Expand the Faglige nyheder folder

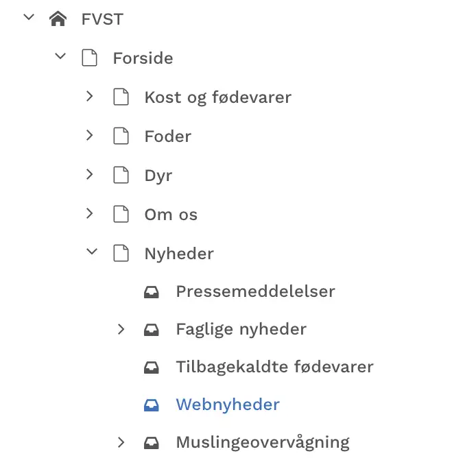click(121, 330)
